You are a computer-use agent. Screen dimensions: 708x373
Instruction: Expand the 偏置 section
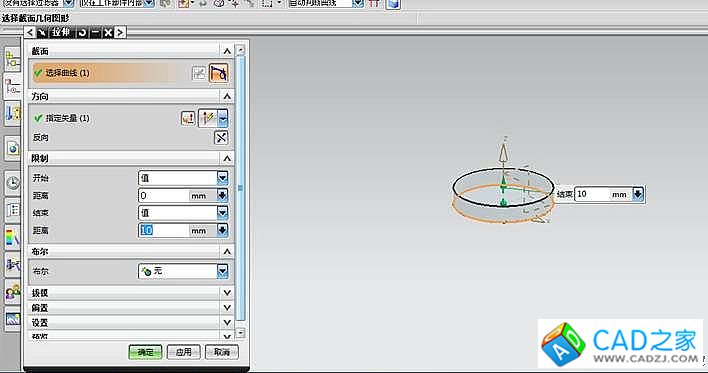point(227,308)
